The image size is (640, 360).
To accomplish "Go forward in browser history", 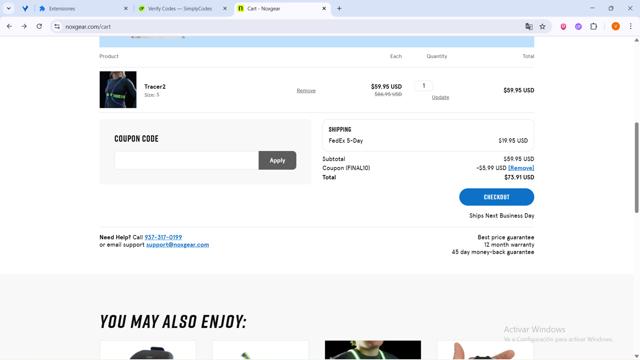I will pos(24,27).
